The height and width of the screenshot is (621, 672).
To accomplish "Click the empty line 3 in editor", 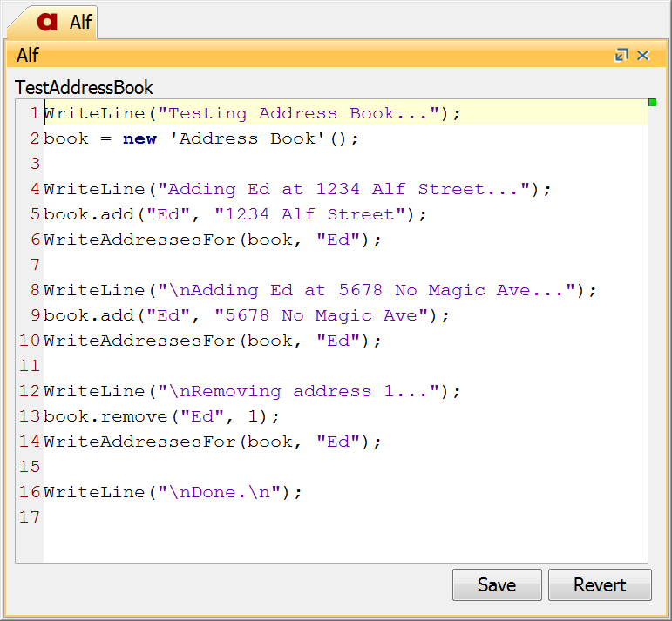I will click(x=261, y=164).
